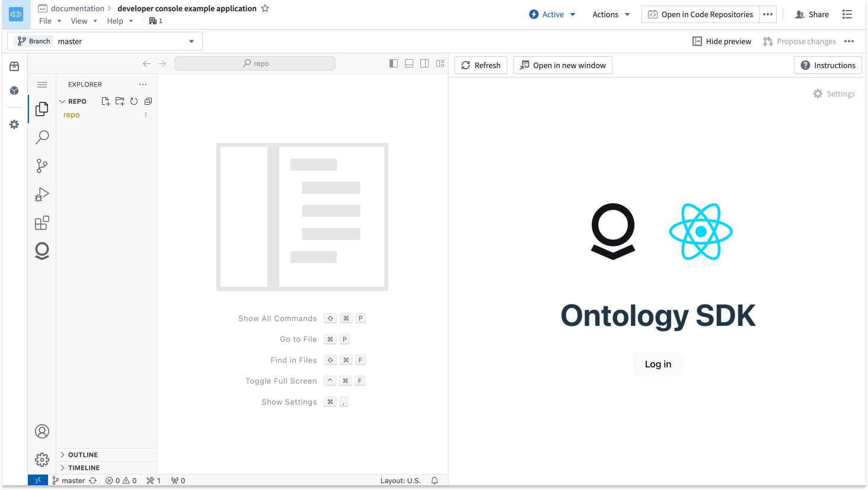Open the Manage gear in the activity bar
Image resolution: width=868 pixels, height=490 pixels.
[42, 460]
